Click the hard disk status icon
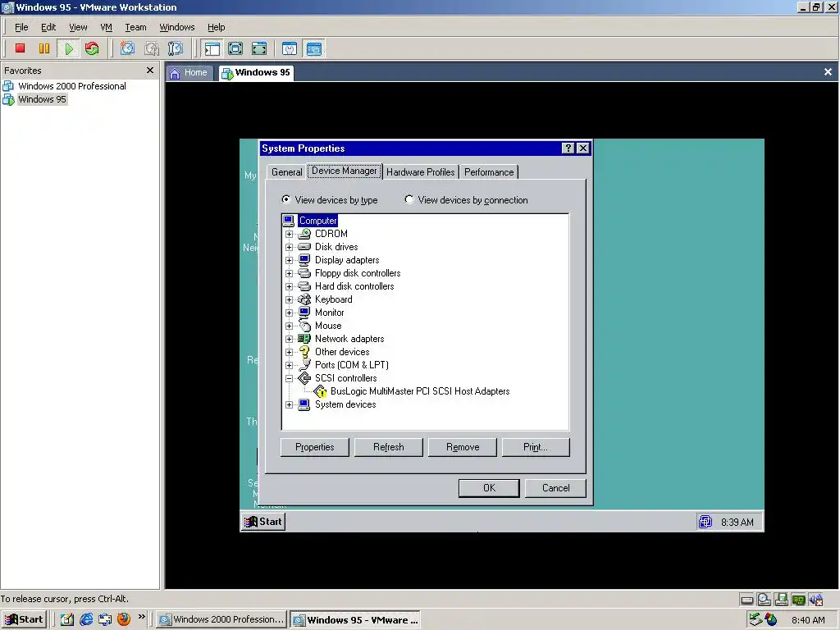 pyautogui.click(x=746, y=600)
